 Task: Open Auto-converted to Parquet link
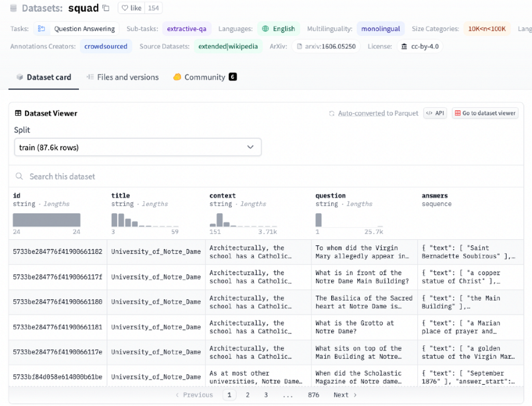378,113
